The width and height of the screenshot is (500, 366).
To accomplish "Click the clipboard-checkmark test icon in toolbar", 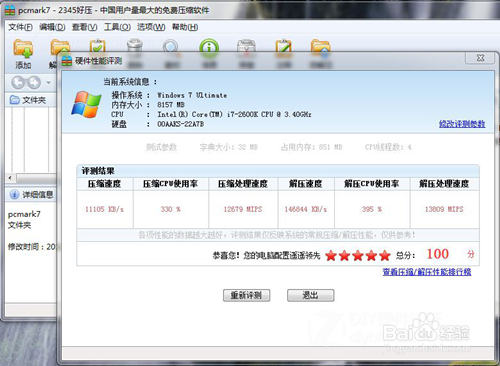I will (x=97, y=46).
